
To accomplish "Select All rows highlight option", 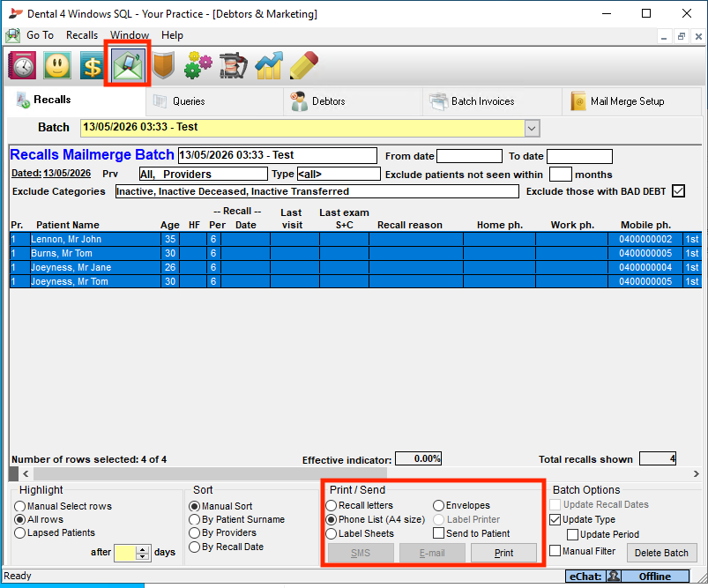I will click(x=39, y=519).
